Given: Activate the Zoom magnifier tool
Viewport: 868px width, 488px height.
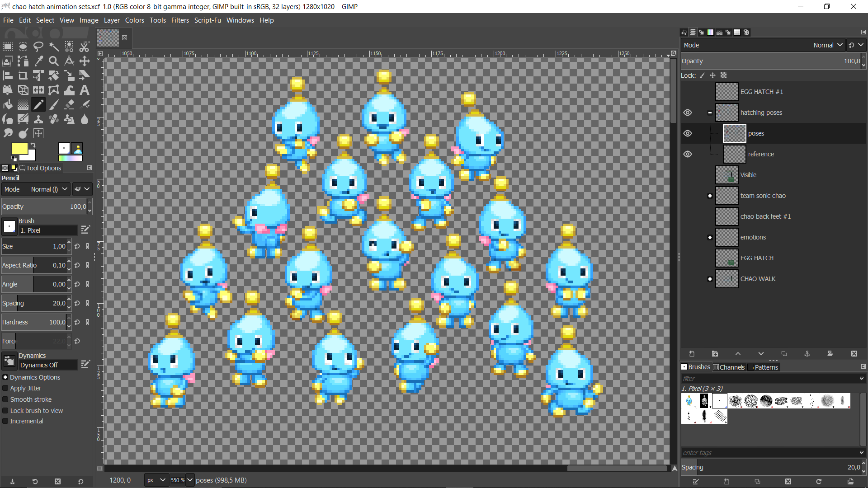Looking at the screenshot, I should click(54, 61).
